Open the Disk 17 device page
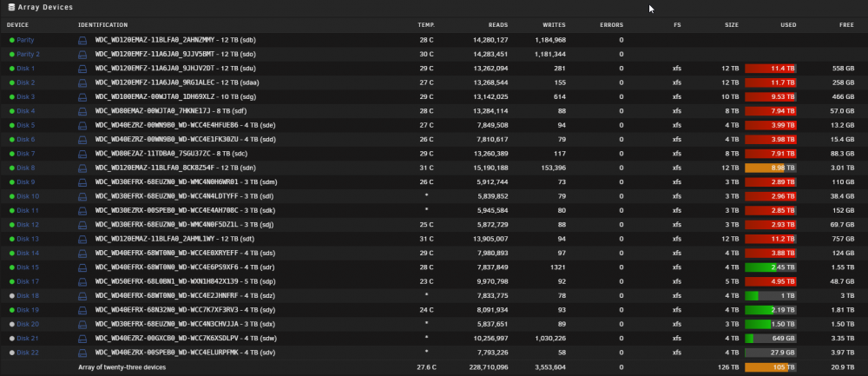Image resolution: width=868 pixels, height=376 pixels. coord(28,282)
